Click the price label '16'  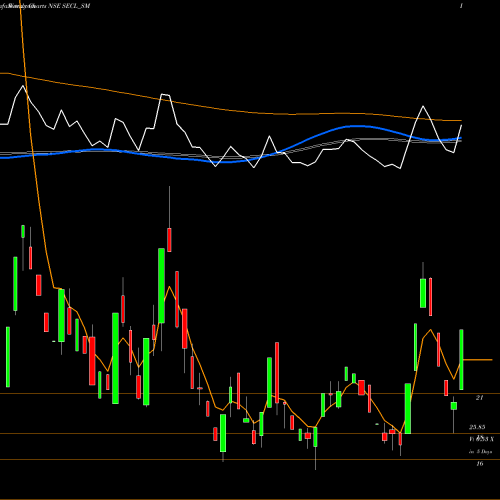tap(480, 463)
